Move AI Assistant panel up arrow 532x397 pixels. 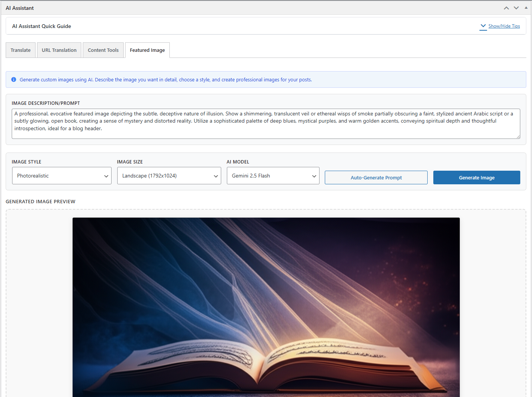point(506,8)
